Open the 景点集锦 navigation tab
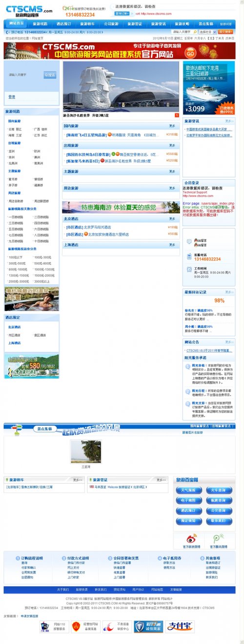 [205, 23]
